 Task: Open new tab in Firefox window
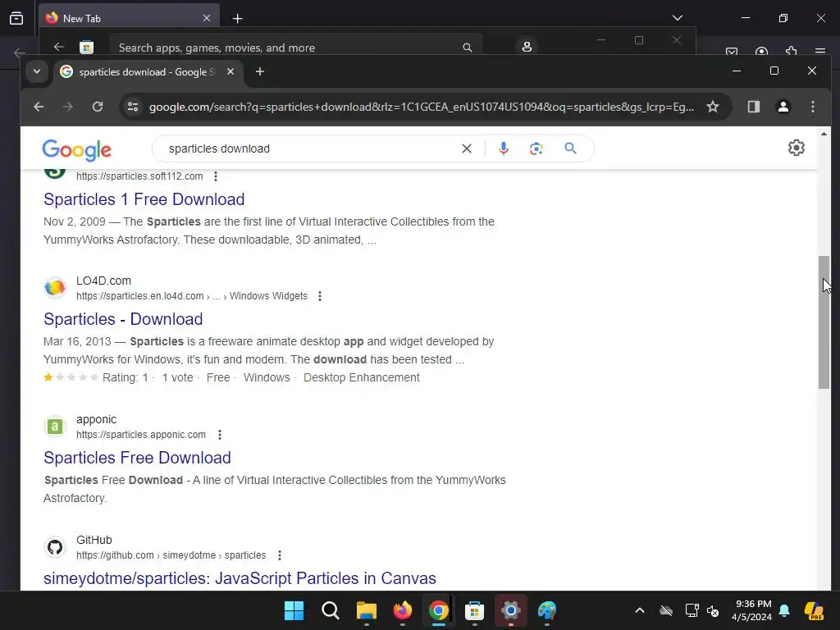coord(237,19)
